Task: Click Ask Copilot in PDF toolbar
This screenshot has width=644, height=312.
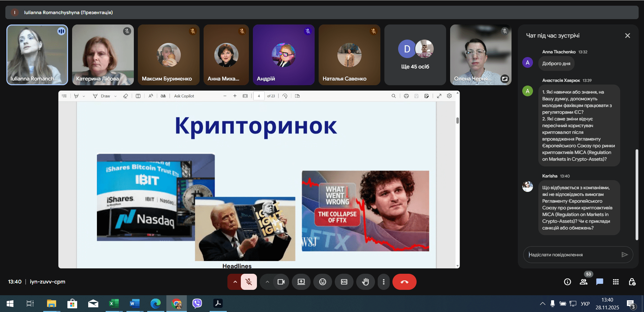Action: click(184, 96)
